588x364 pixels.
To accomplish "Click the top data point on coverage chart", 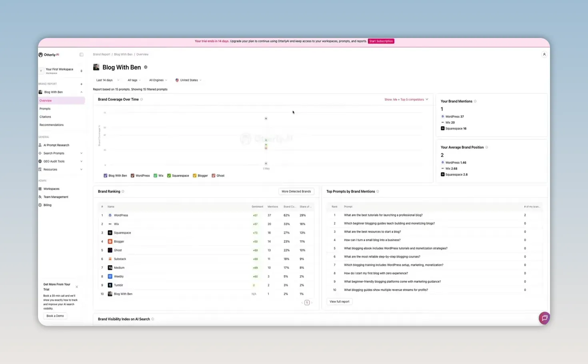I will [266, 118].
